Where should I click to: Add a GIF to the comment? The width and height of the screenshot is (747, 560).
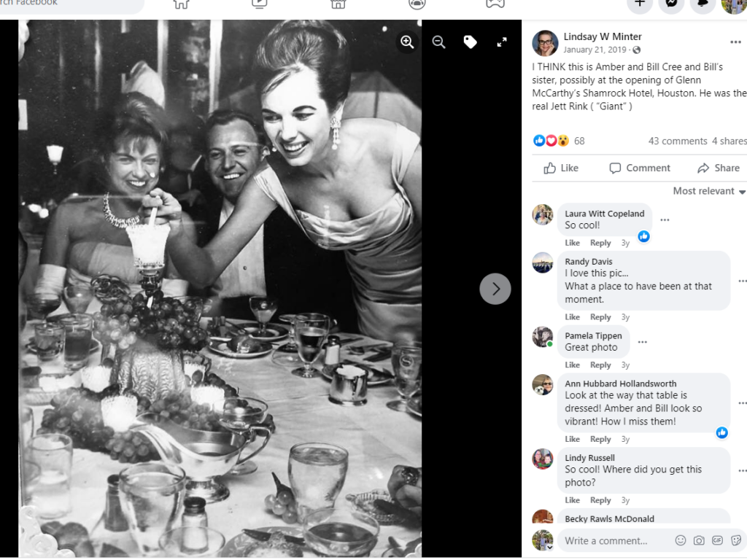click(x=717, y=540)
